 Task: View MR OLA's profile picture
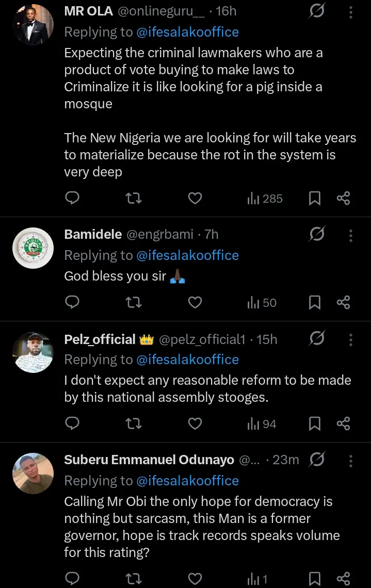[33, 24]
